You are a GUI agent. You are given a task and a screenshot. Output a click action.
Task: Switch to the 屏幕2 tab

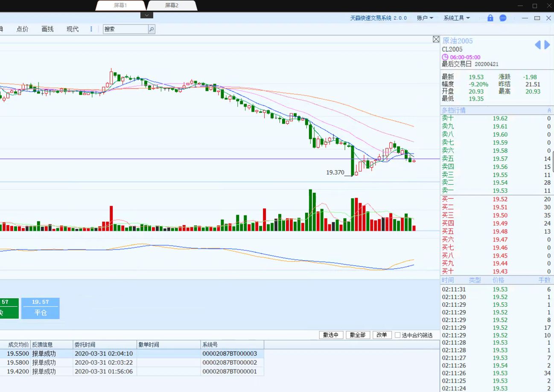click(x=172, y=5)
